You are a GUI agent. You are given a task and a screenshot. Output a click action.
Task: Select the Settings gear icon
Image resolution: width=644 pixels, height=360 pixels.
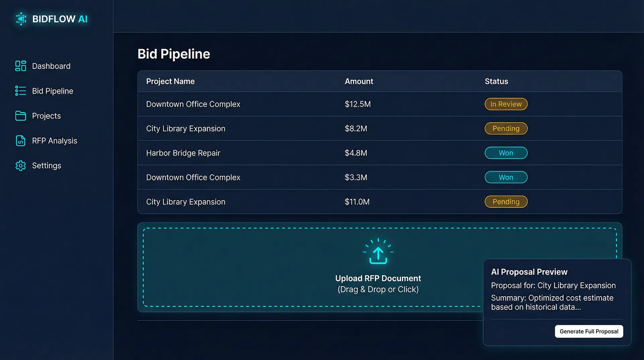click(20, 166)
